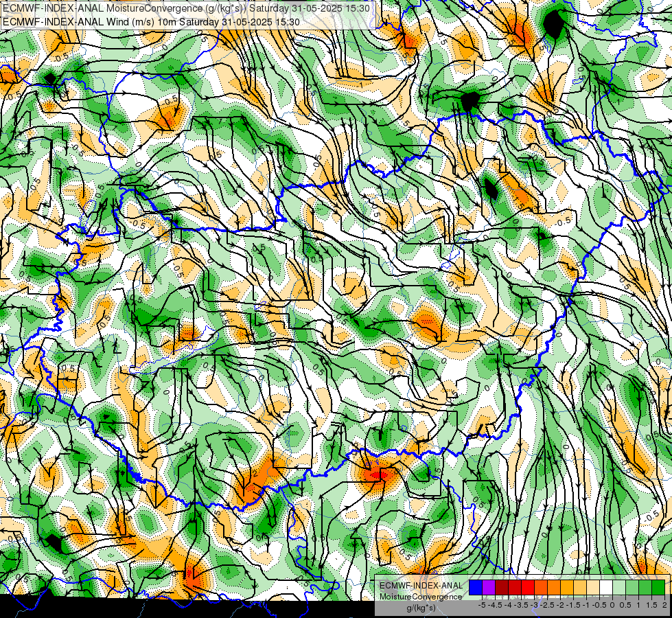This screenshot has width=672, height=618.
Task: Click ECMWF-INDEX-ANAL label in the legend box
Action: tap(421, 586)
